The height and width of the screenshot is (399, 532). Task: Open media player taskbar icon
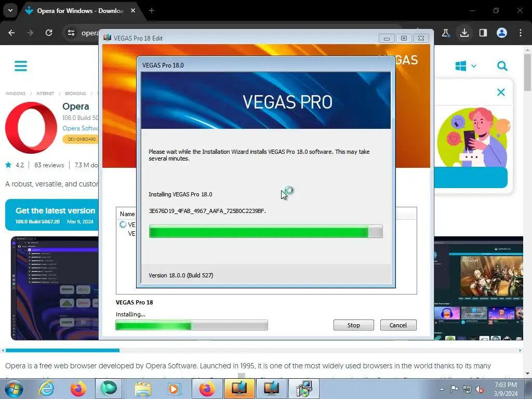click(175, 389)
